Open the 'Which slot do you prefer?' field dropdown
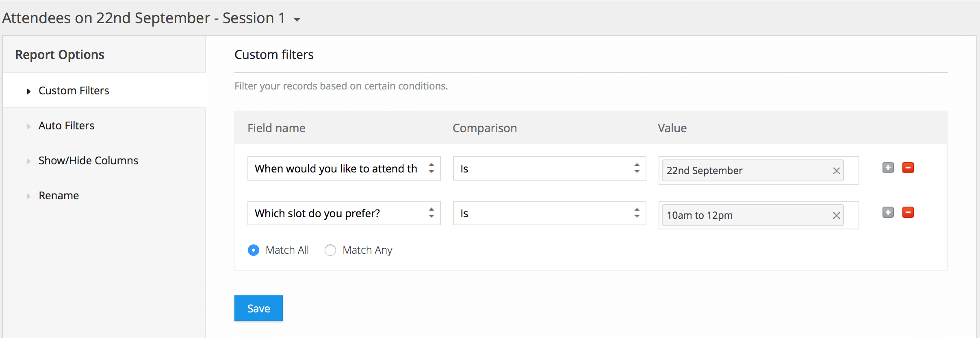 click(x=344, y=213)
